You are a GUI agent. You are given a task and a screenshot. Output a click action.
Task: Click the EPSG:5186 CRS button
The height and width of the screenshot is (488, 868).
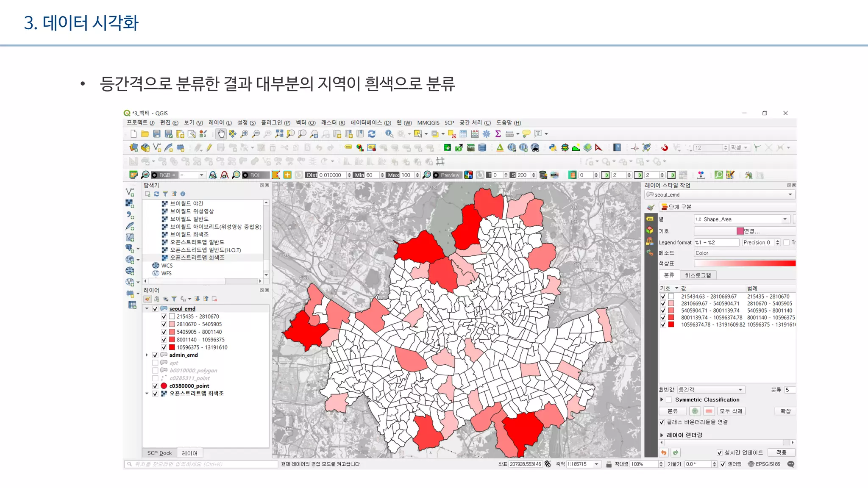click(764, 464)
